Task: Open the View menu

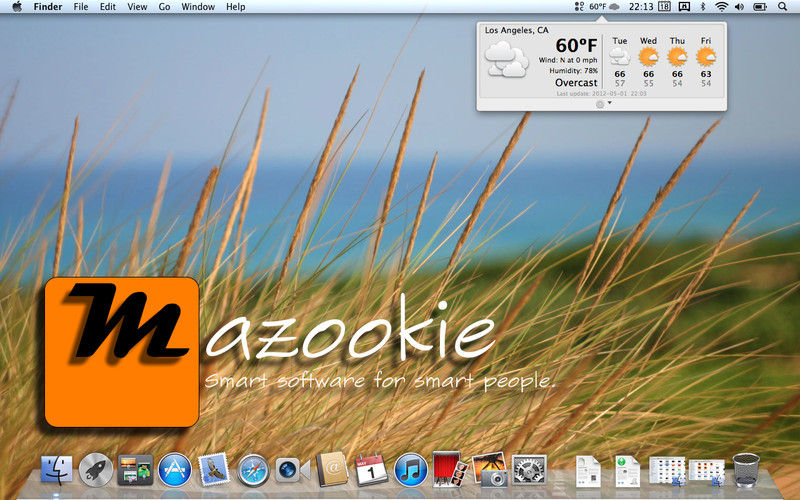Action: (137, 7)
